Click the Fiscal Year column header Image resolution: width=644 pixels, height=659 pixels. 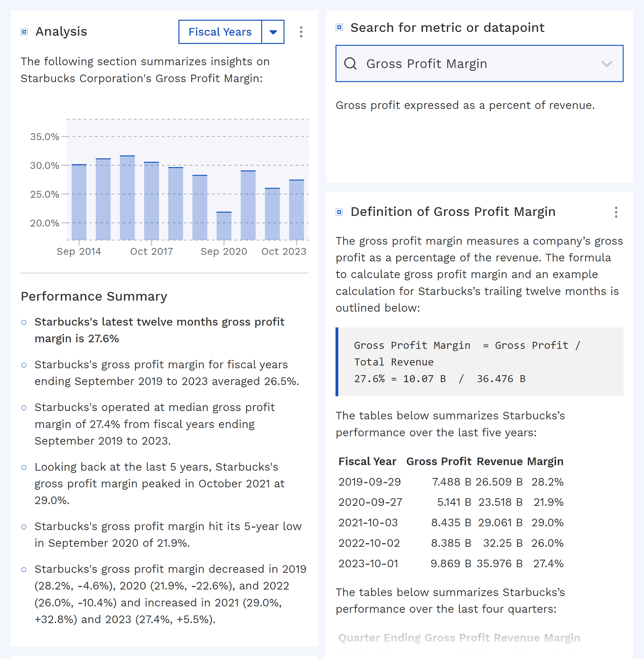(367, 461)
